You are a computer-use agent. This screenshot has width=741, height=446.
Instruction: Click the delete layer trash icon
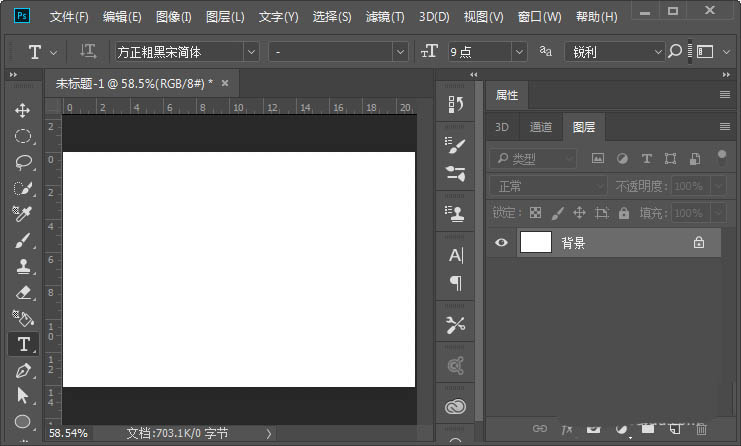tap(701, 429)
